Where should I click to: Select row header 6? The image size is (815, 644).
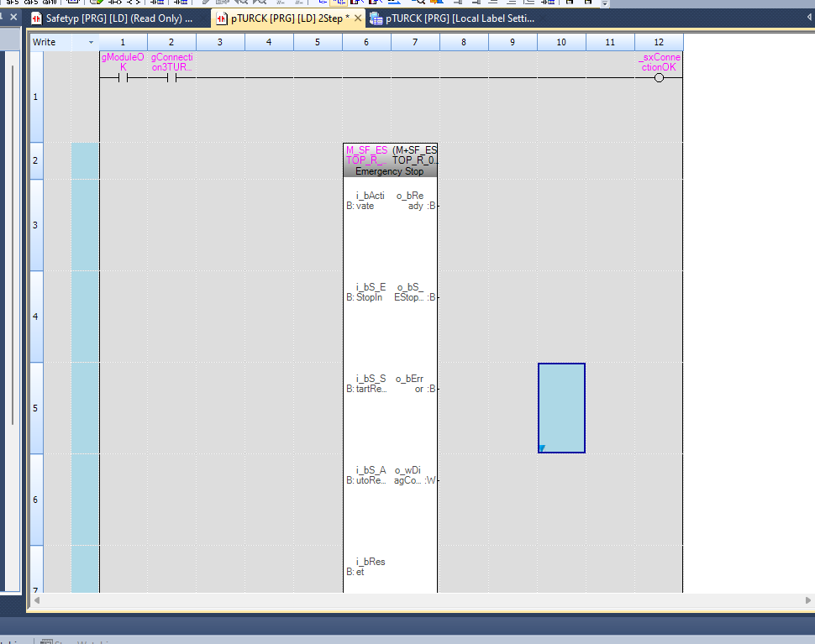[x=36, y=500]
